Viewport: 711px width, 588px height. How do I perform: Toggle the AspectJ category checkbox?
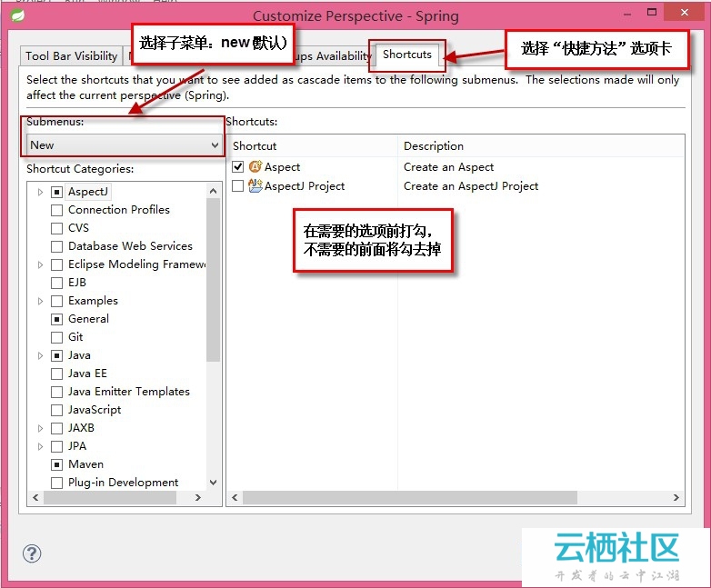click(56, 193)
